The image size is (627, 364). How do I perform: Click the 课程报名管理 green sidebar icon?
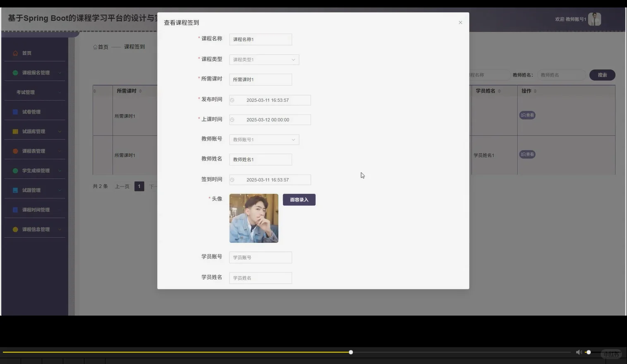click(14, 72)
